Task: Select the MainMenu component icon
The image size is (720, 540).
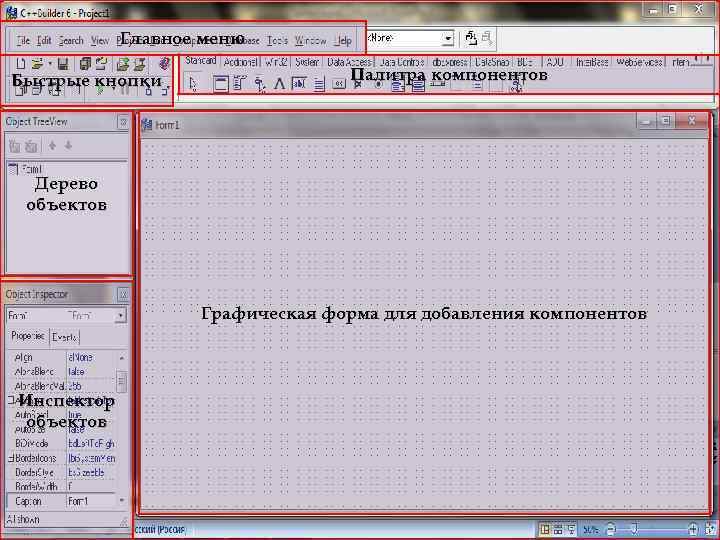Action: point(240,84)
